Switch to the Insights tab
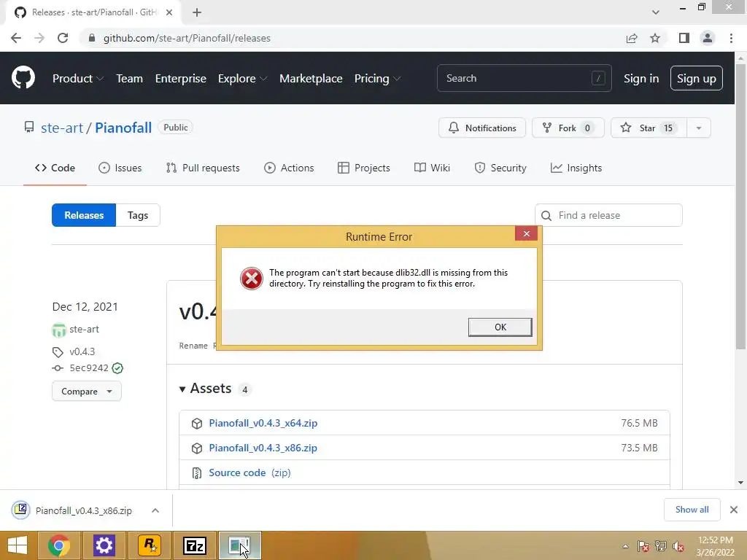747x560 pixels. (x=576, y=168)
